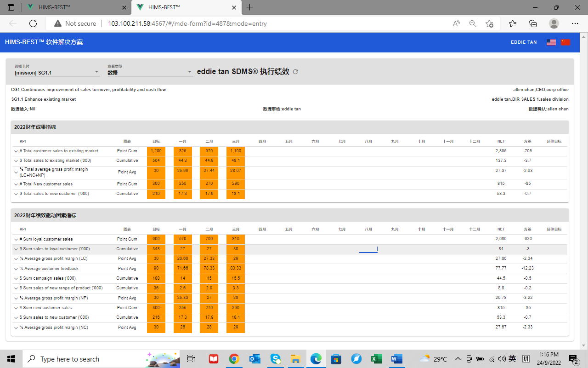This screenshot has width=588, height=368.
Task: Switch language using the US flag icon
Action: pos(551,42)
